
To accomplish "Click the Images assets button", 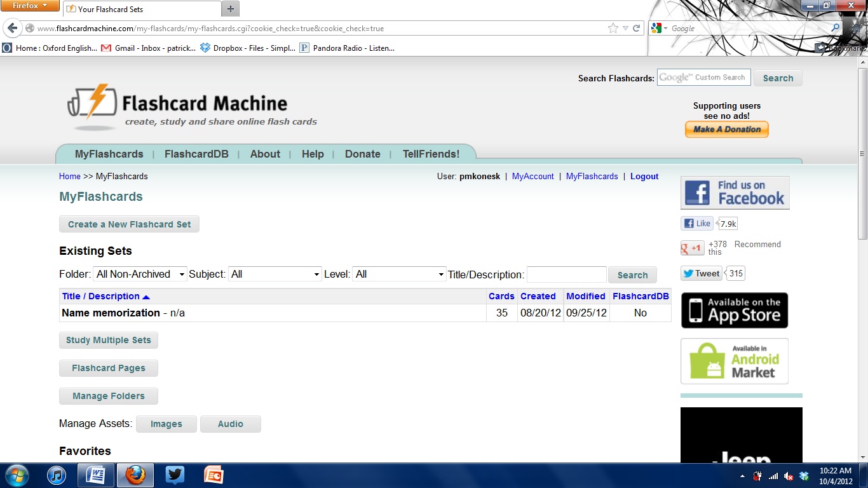I will 166,424.
